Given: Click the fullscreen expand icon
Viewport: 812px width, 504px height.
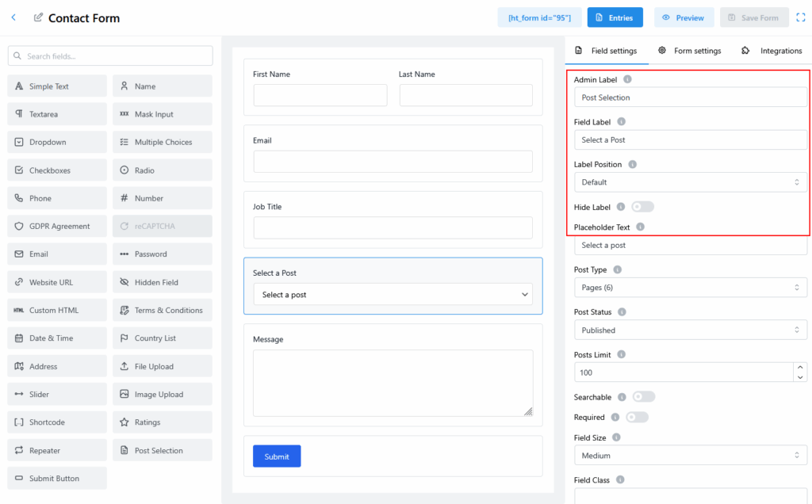Looking at the screenshot, I should coord(800,17).
